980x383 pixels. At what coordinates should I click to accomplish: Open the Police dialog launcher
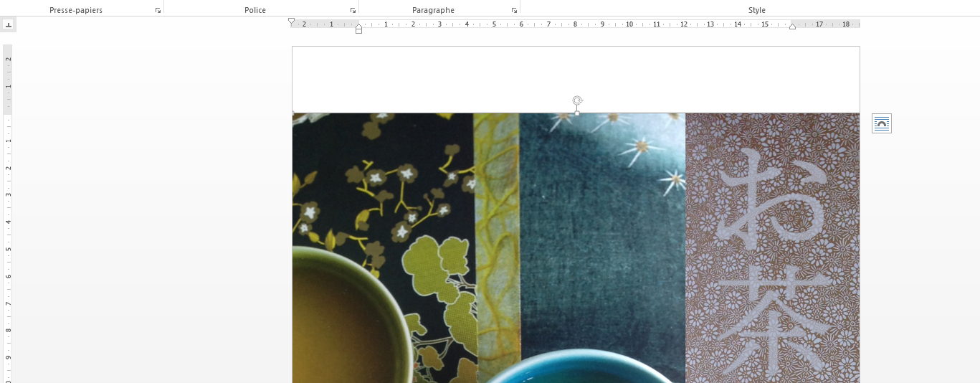(353, 11)
